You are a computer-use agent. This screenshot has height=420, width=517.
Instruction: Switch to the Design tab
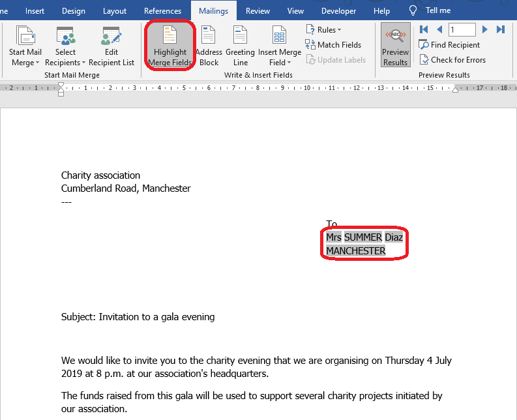point(74,11)
